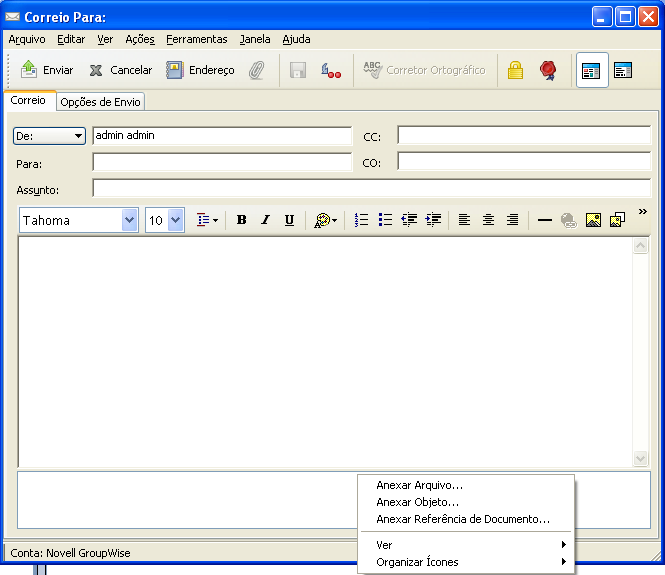This screenshot has height=575, width=665.
Task: Center-align the message text
Action: tap(488, 220)
